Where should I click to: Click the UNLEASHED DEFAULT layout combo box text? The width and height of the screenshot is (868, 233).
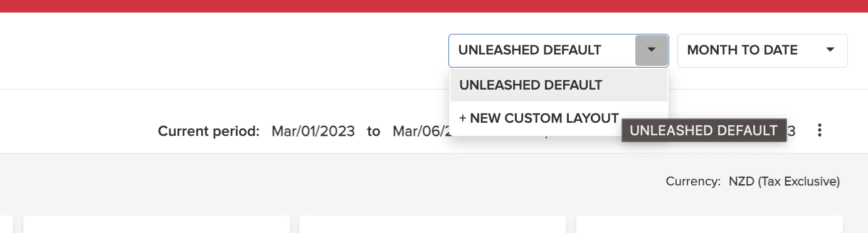point(530,50)
